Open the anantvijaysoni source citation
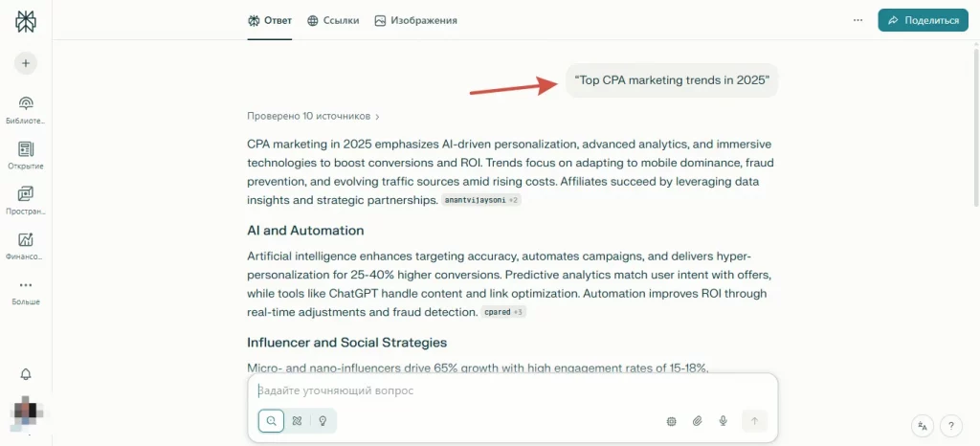The width and height of the screenshot is (980, 446). tap(473, 200)
